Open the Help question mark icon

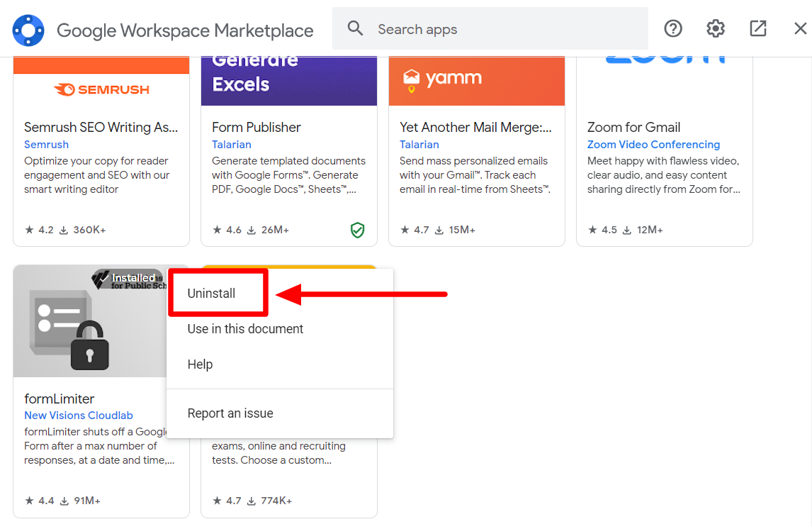pyautogui.click(x=672, y=28)
